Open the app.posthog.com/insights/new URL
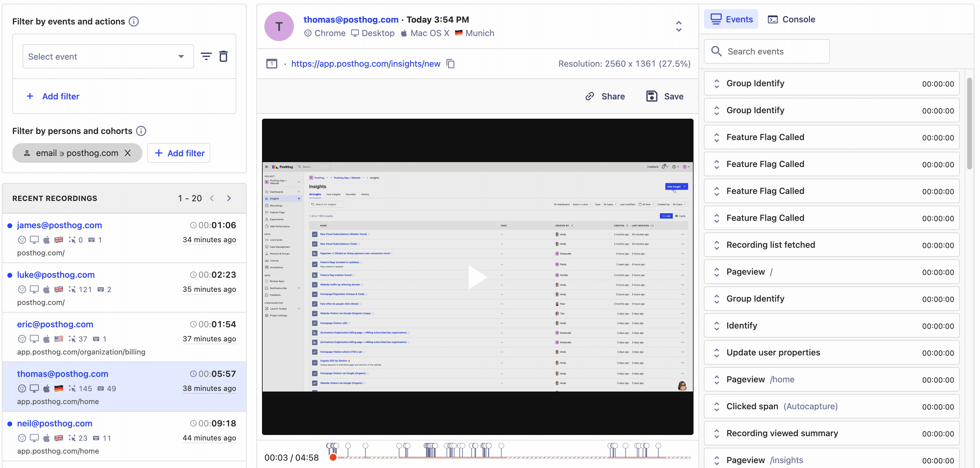Viewport: 980px width, 468px height. [366, 64]
